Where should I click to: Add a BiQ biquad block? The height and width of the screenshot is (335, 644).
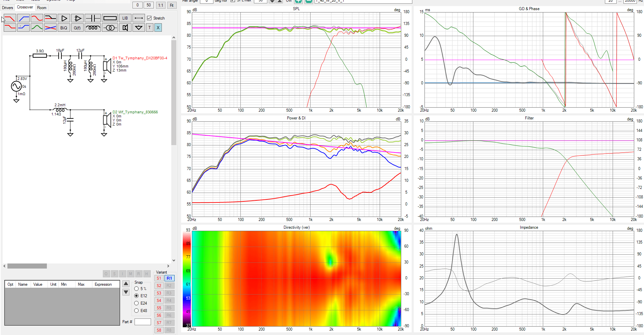click(64, 28)
